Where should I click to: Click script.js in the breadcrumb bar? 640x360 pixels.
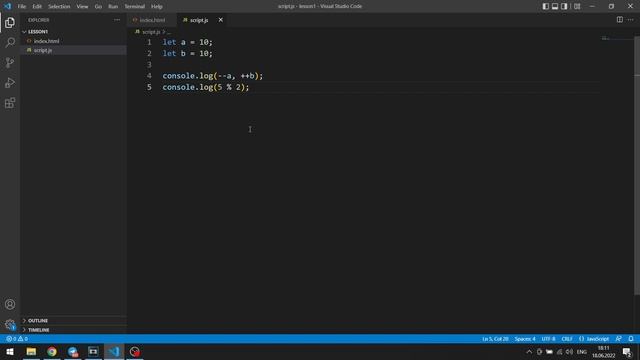click(151, 31)
